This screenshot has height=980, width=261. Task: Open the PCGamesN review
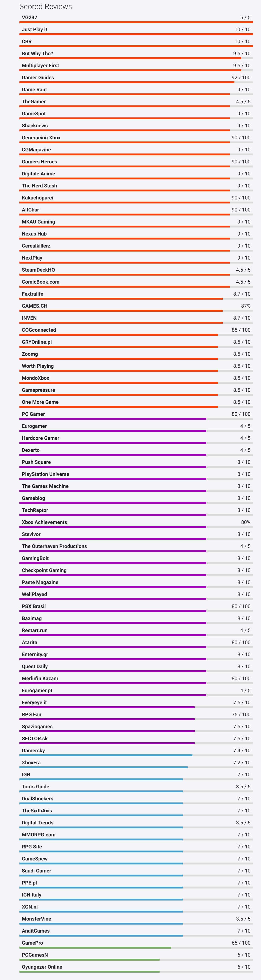(x=35, y=955)
